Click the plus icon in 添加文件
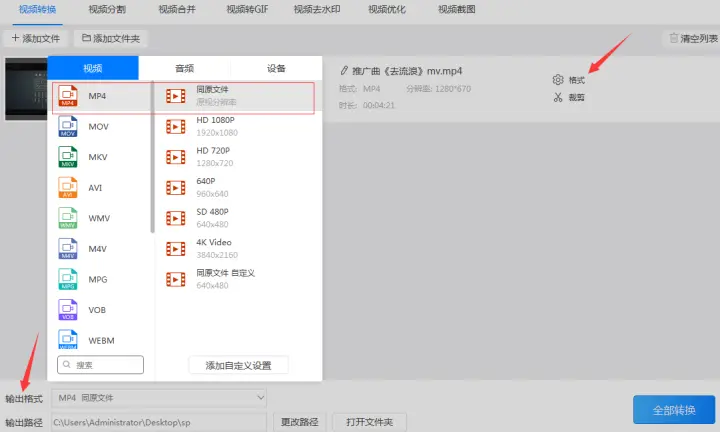 pos(16,38)
